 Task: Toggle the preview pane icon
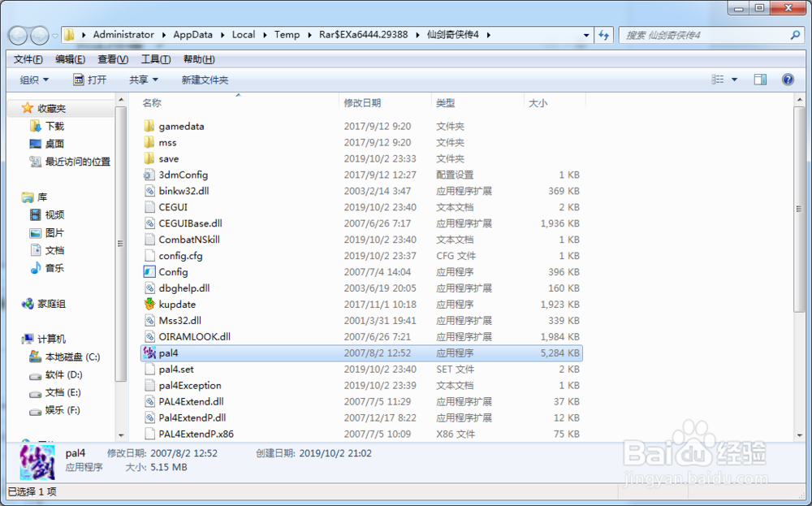[760, 80]
